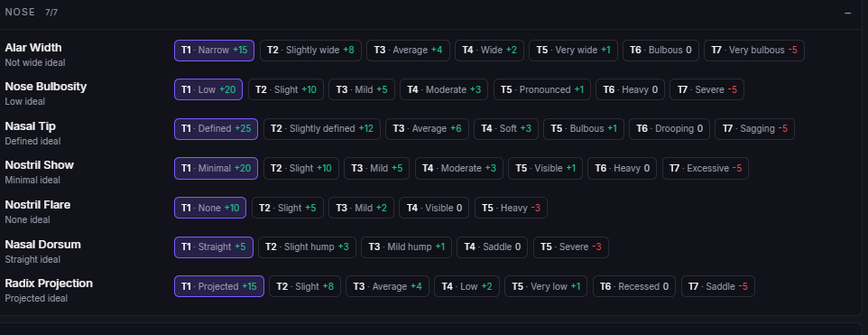
Task: Select T5 Heavy Nostril Flare option
Action: 511,209
